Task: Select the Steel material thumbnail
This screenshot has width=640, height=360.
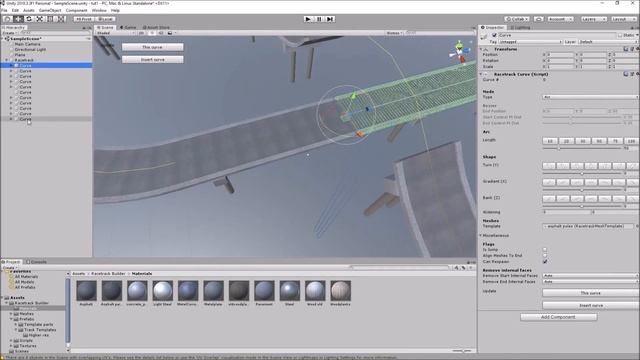Action: [x=289, y=291]
